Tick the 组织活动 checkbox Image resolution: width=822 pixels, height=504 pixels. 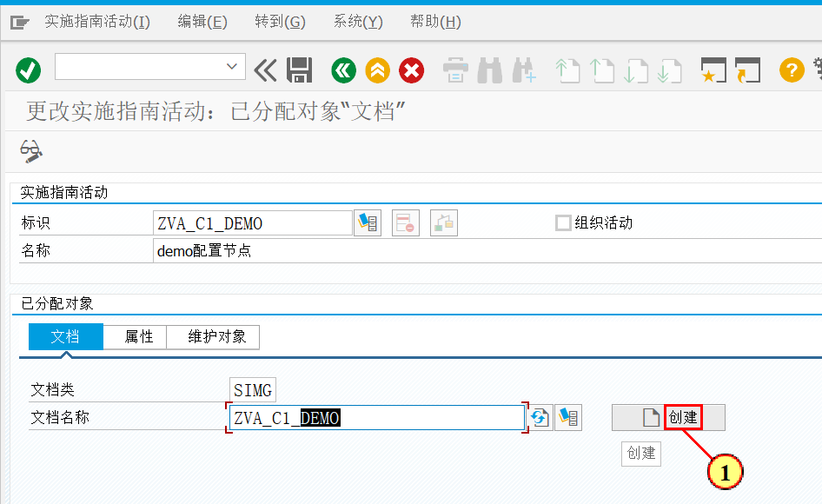(x=563, y=223)
